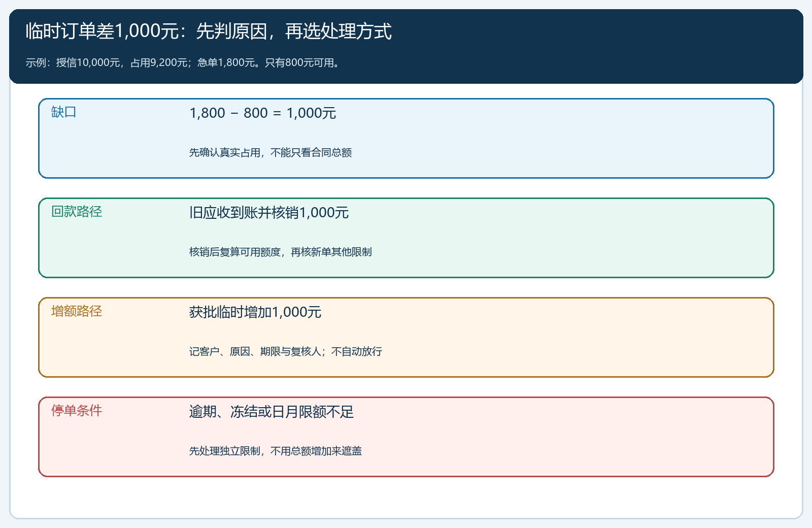This screenshot has height=528, width=812.
Task: Select the text 逾期、冻结或日月限额不足
Action: coord(272,412)
